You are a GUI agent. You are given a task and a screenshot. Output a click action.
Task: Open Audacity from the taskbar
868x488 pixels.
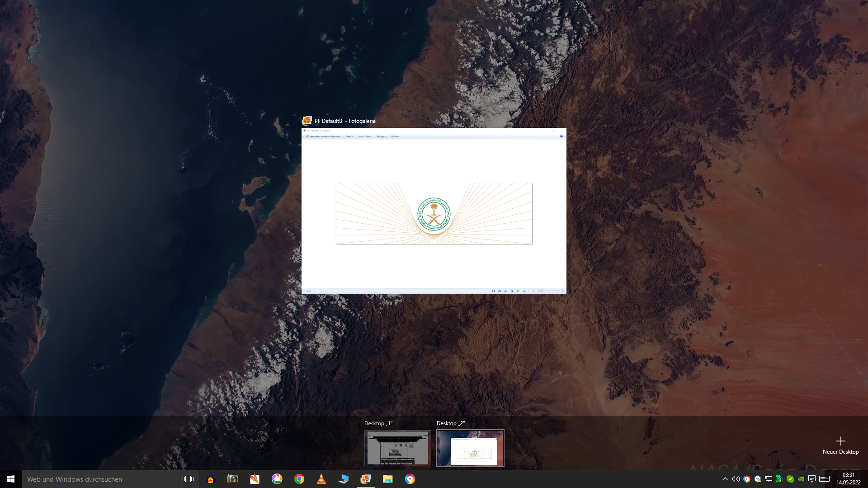pos(210,479)
